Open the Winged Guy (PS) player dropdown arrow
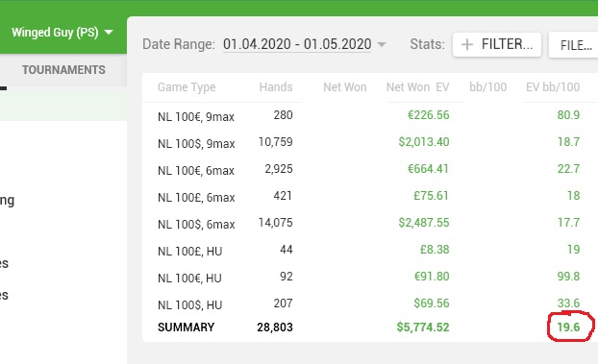Viewport: 598px width, 364px height. (109, 33)
